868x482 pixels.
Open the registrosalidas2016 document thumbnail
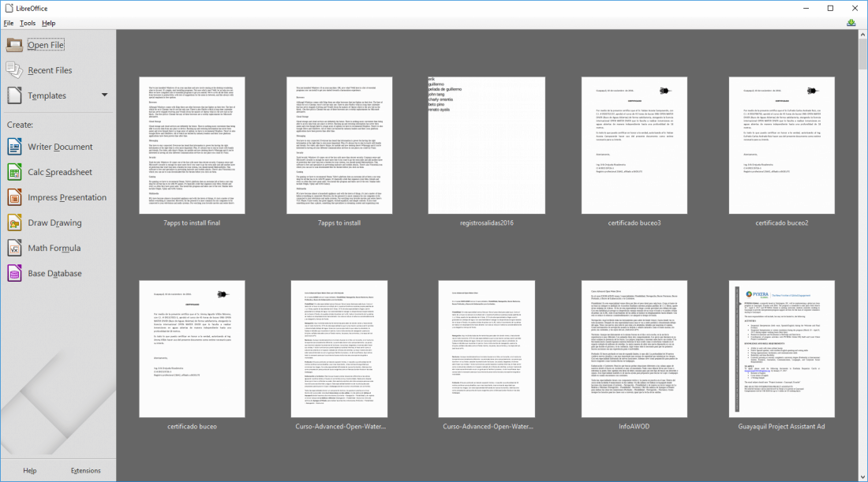[487, 144]
